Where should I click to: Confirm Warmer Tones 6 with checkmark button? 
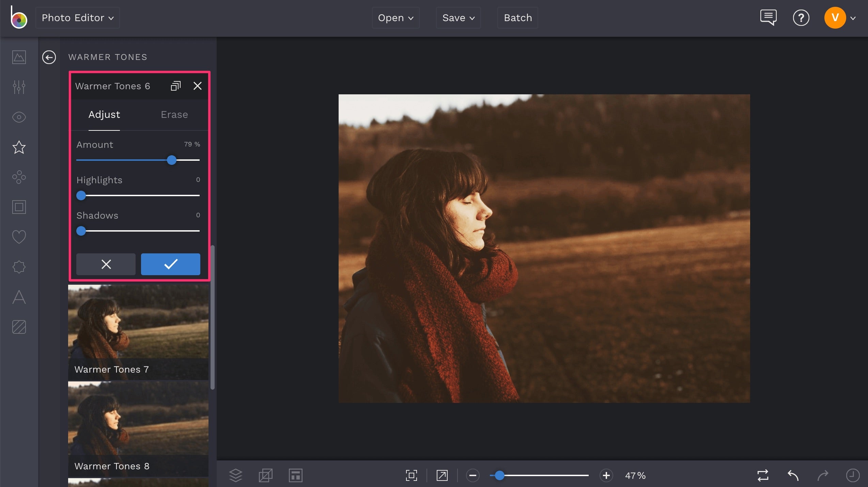[170, 264]
